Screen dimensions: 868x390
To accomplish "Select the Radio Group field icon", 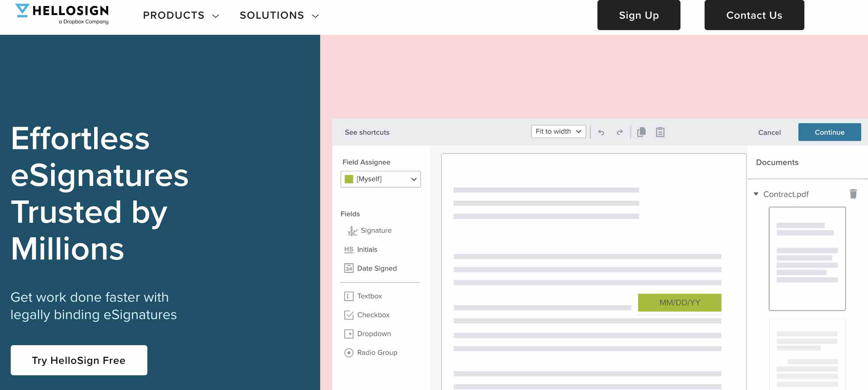I will click(348, 353).
